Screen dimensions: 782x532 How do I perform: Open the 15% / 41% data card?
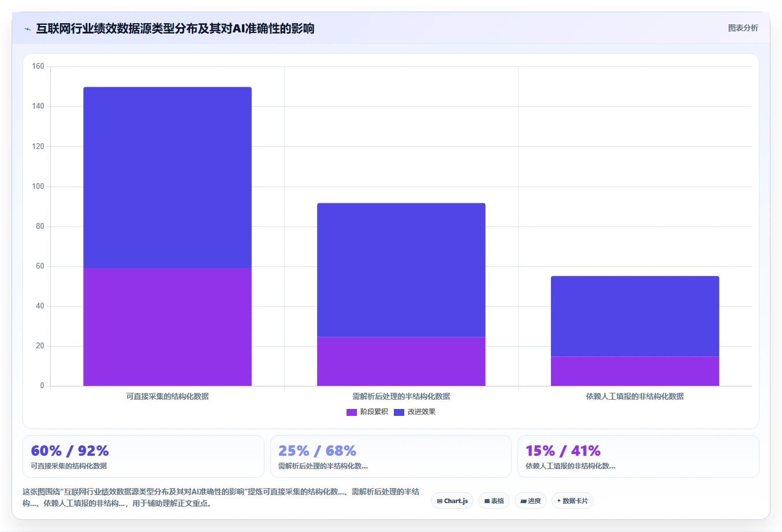(638, 456)
